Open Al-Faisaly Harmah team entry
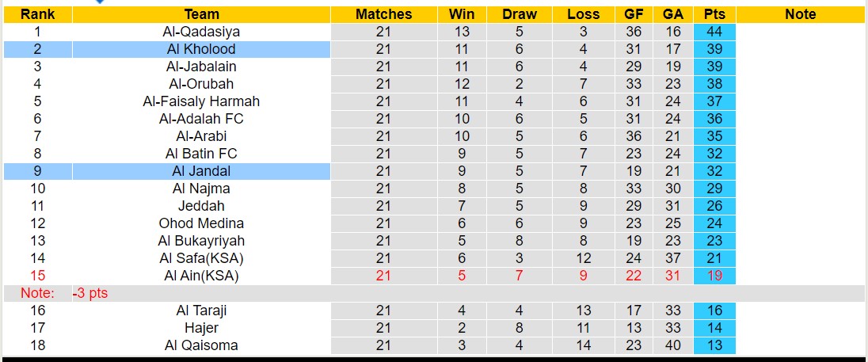This screenshot has height=362, width=868. tap(201, 101)
